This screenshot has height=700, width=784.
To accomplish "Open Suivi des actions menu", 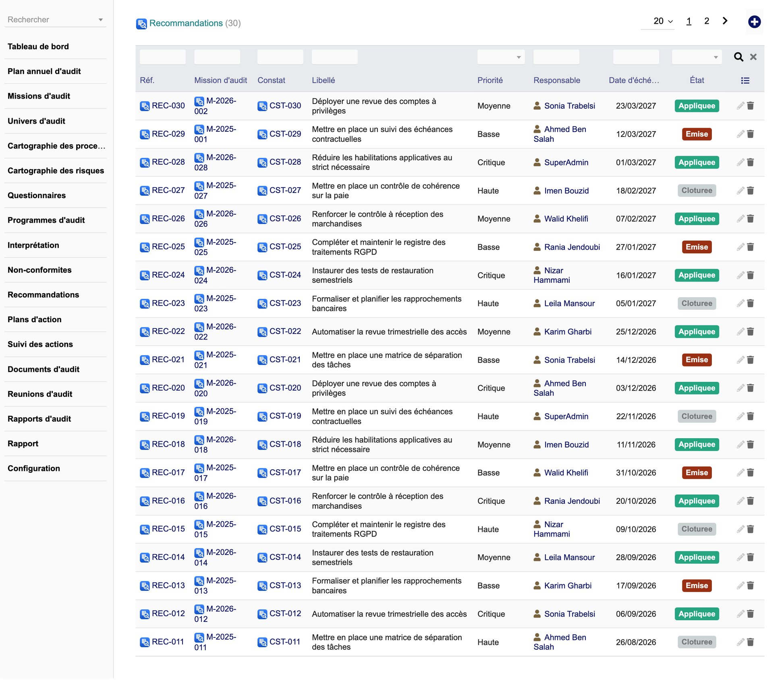I will 40,344.
